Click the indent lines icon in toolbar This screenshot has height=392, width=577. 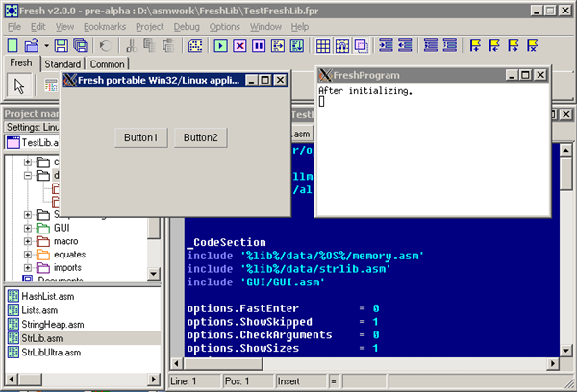click(x=386, y=45)
